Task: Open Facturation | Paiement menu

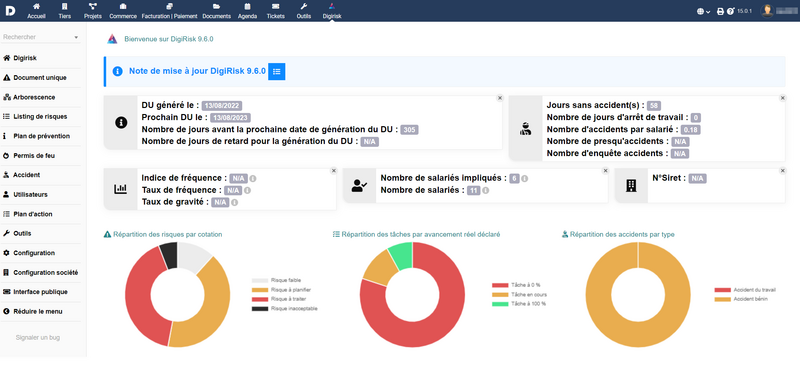Action: [x=169, y=11]
